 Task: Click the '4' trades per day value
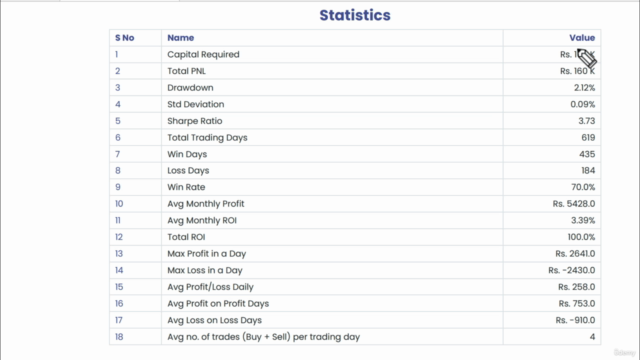[x=592, y=337]
